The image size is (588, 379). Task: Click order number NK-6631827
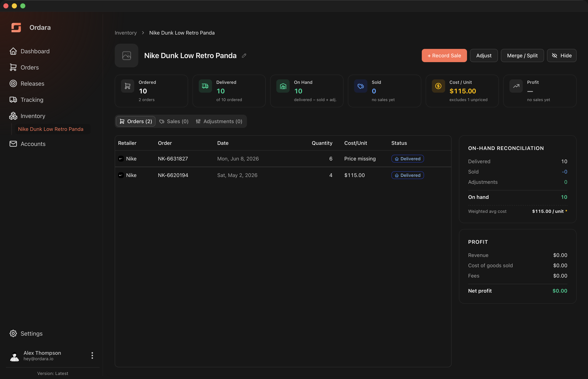click(x=173, y=159)
